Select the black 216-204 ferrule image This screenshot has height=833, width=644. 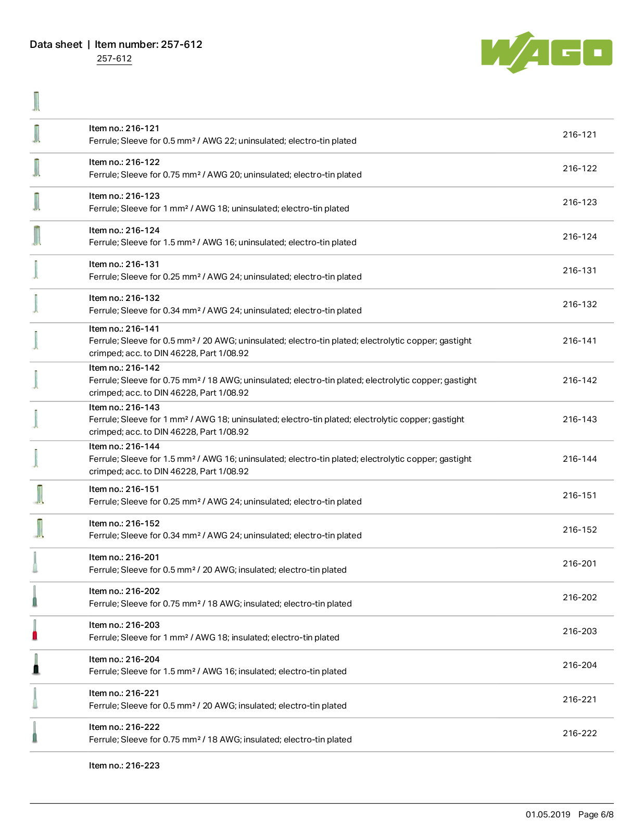click(x=36, y=664)
